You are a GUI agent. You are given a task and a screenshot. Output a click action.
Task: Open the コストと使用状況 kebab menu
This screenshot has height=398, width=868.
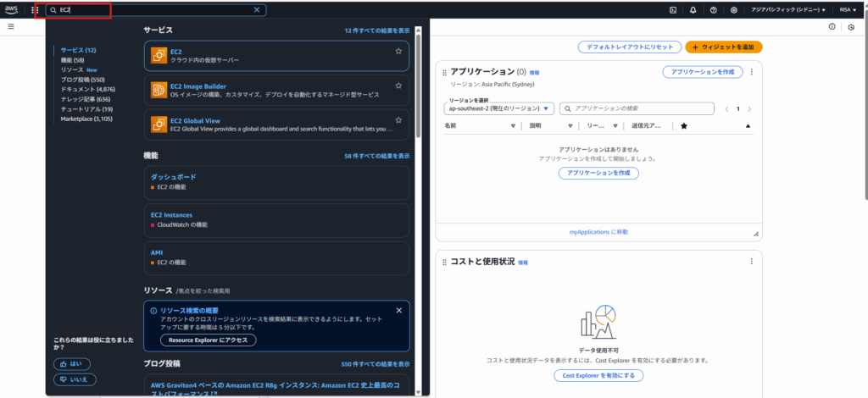click(751, 262)
